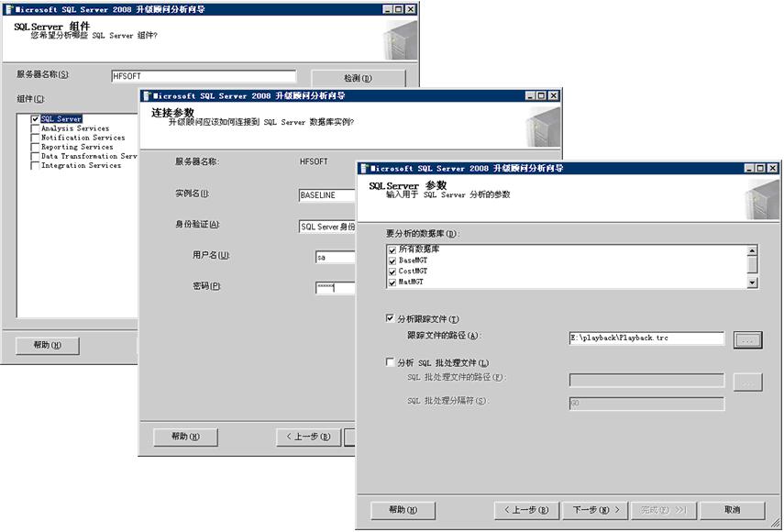Click title bar icon of SQL Server 组件 window
Image resolution: width=784 pixels, height=532 pixels.
coord(8,9)
